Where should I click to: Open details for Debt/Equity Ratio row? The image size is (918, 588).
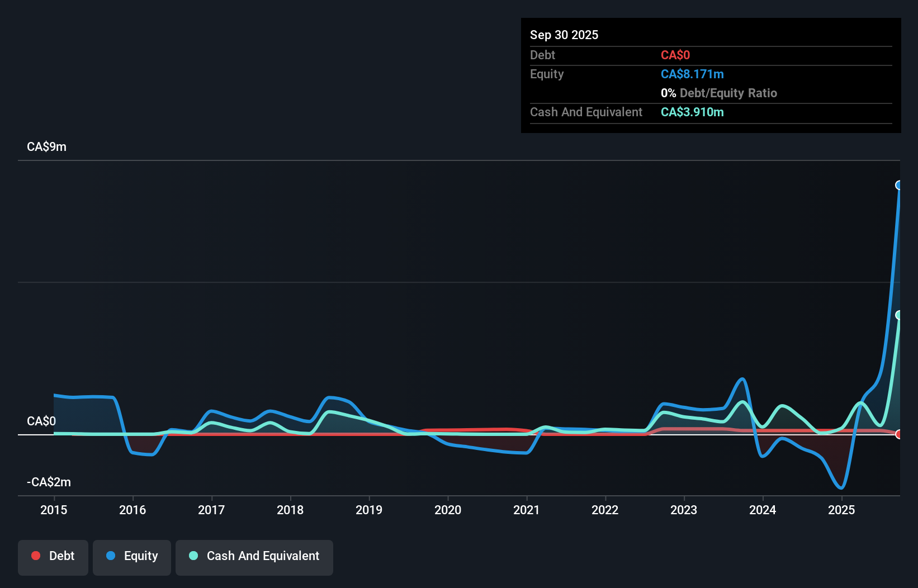[719, 93]
